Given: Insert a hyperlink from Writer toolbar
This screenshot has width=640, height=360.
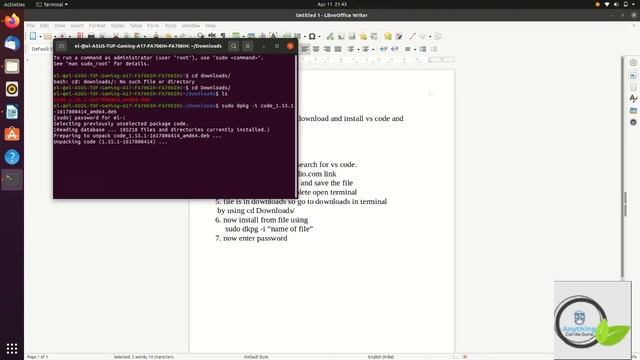Looking at the screenshot, I should pos(330,36).
